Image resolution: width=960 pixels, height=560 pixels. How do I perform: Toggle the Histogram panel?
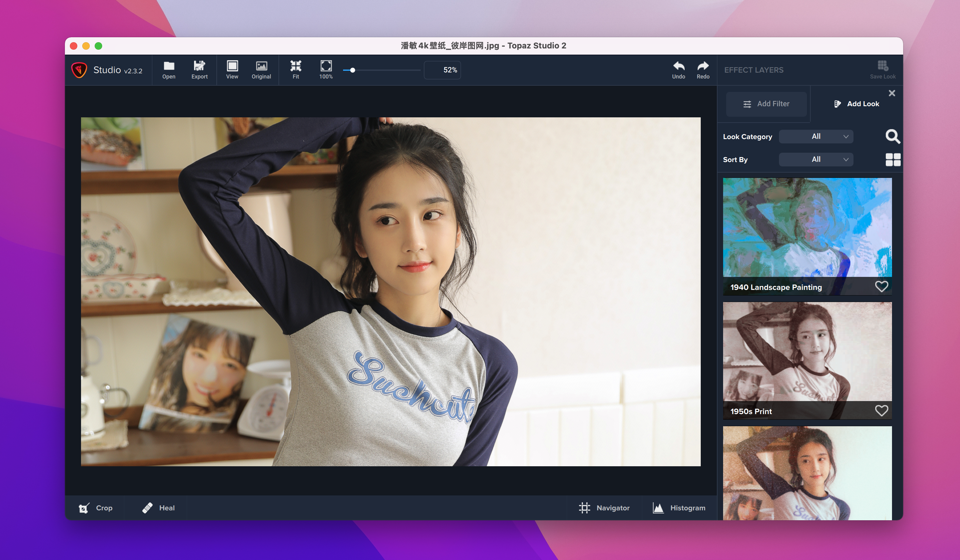pyautogui.click(x=679, y=508)
